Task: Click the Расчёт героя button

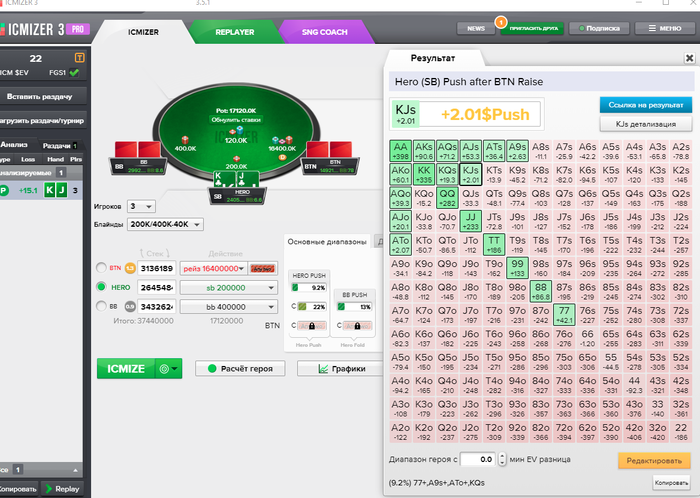Action: [240, 369]
